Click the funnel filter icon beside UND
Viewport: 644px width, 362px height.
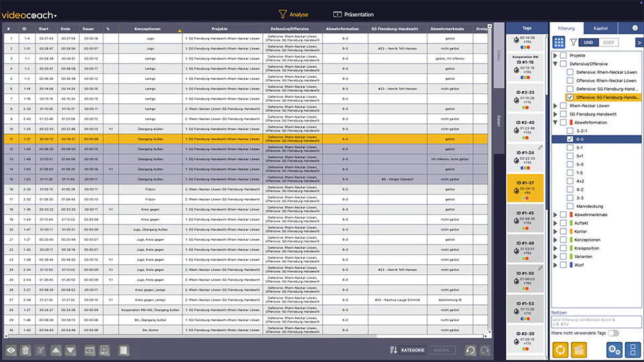tap(574, 42)
